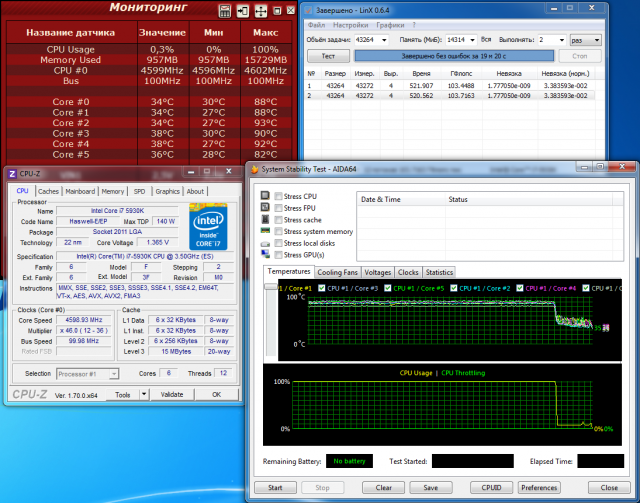The height and width of the screenshot is (503, 640).
Task: Switch to the About tab in CPU-Z
Action: click(x=195, y=191)
